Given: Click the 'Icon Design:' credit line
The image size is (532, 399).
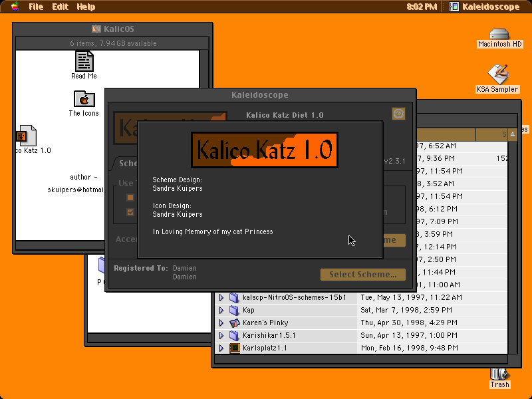Looking at the screenshot, I should tap(172, 205).
